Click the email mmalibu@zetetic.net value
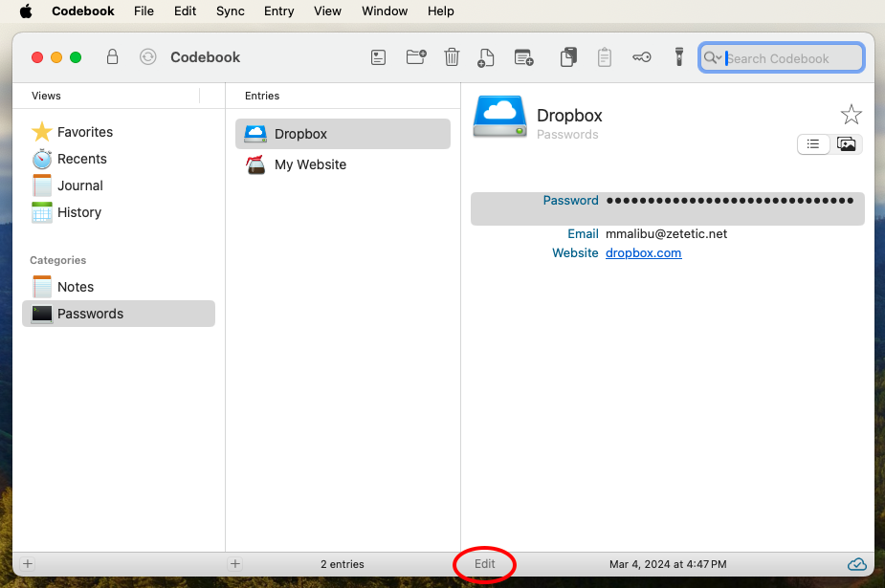The width and height of the screenshot is (885, 588). tap(666, 234)
